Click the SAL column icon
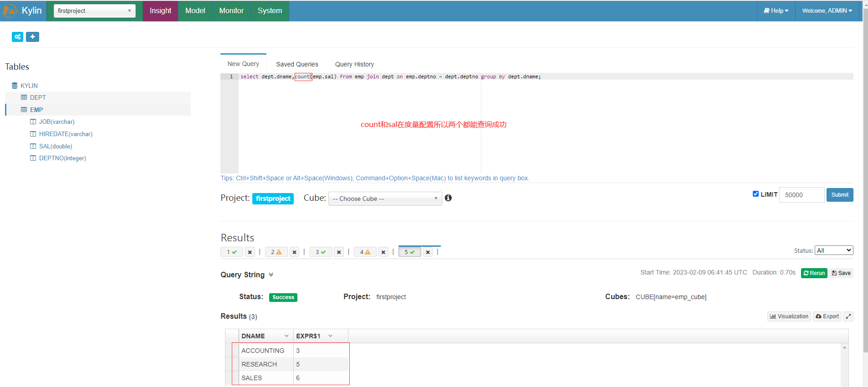 [x=33, y=146]
